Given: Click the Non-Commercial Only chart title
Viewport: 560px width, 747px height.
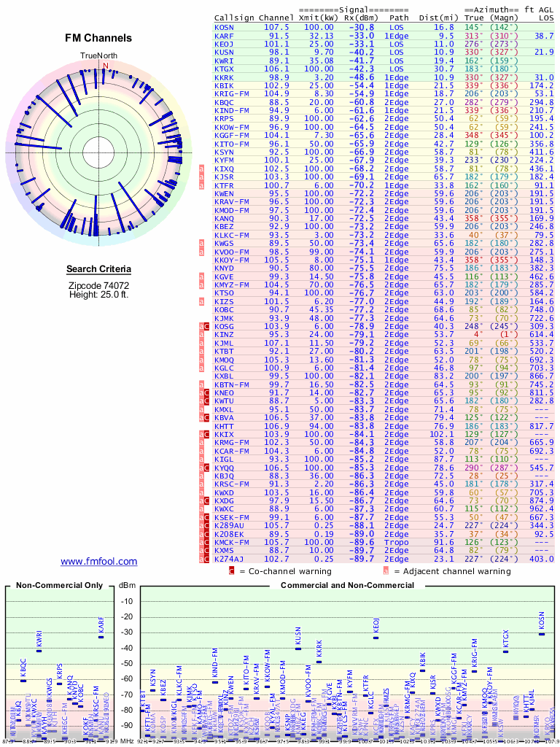Looking at the screenshot, I should point(60,585).
